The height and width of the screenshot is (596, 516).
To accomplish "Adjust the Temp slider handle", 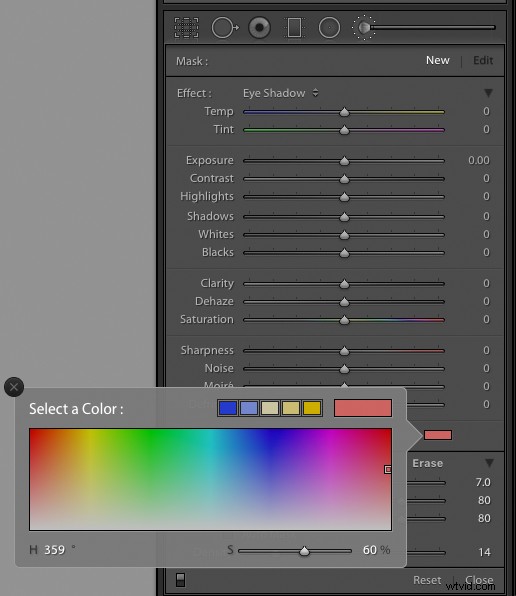I will click(344, 112).
